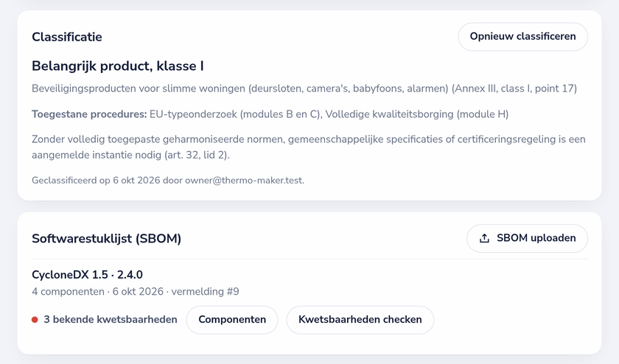Image resolution: width=619 pixels, height=364 pixels.
Task: Run Kwetsbaarheden checken
Action: [360, 320]
